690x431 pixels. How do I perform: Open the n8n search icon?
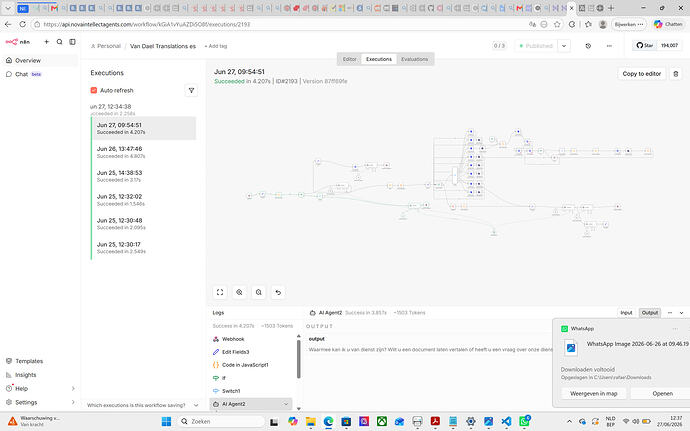click(x=59, y=42)
